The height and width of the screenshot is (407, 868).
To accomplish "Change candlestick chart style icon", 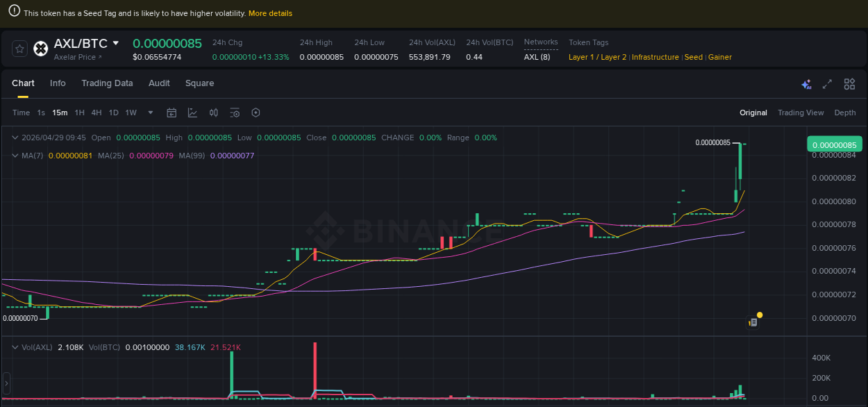I will point(214,113).
